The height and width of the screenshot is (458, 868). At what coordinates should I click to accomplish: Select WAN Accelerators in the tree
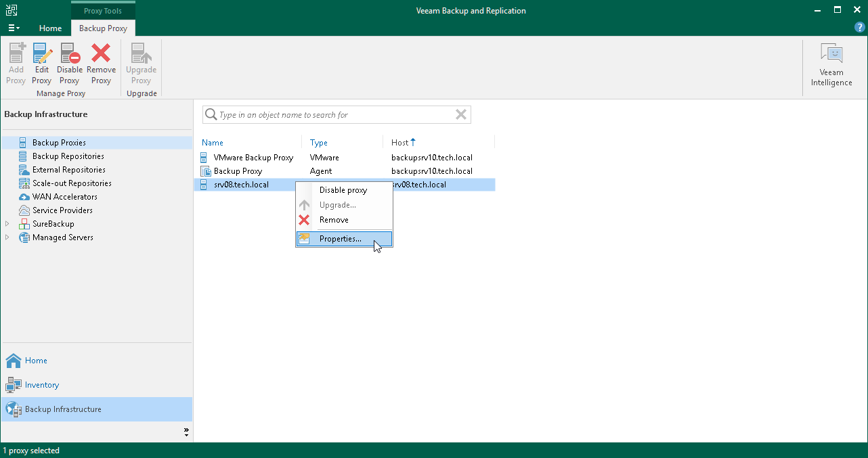64,197
